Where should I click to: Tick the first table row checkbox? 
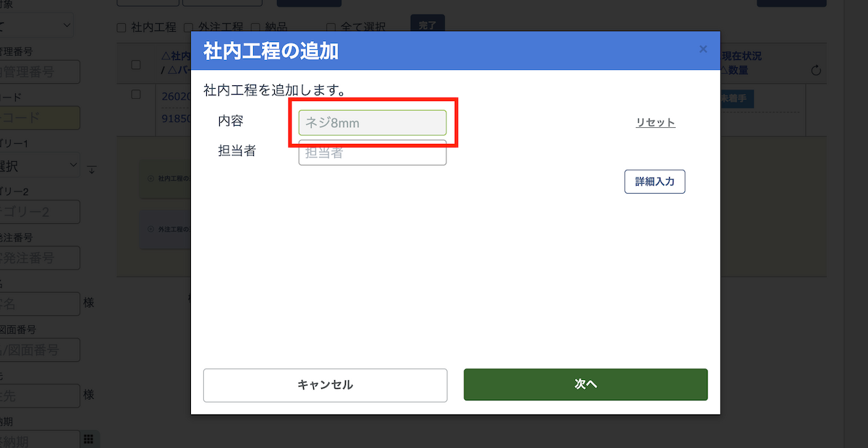[x=136, y=95]
